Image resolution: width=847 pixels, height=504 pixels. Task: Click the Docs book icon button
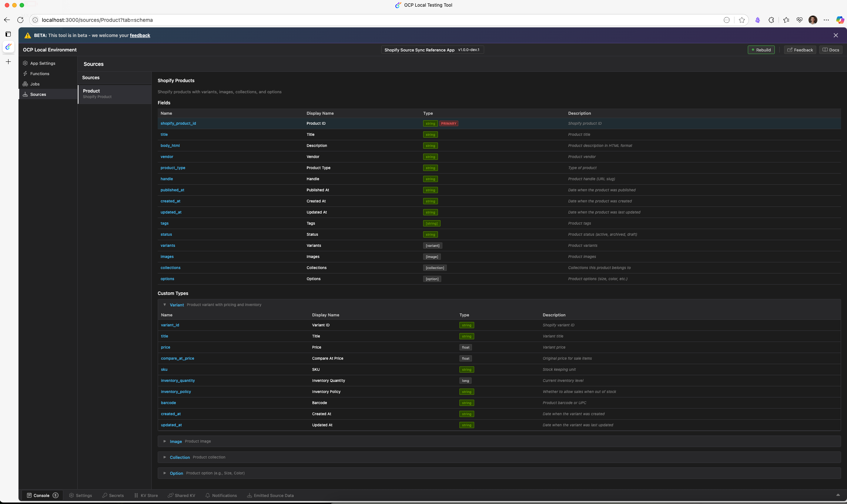click(x=831, y=50)
